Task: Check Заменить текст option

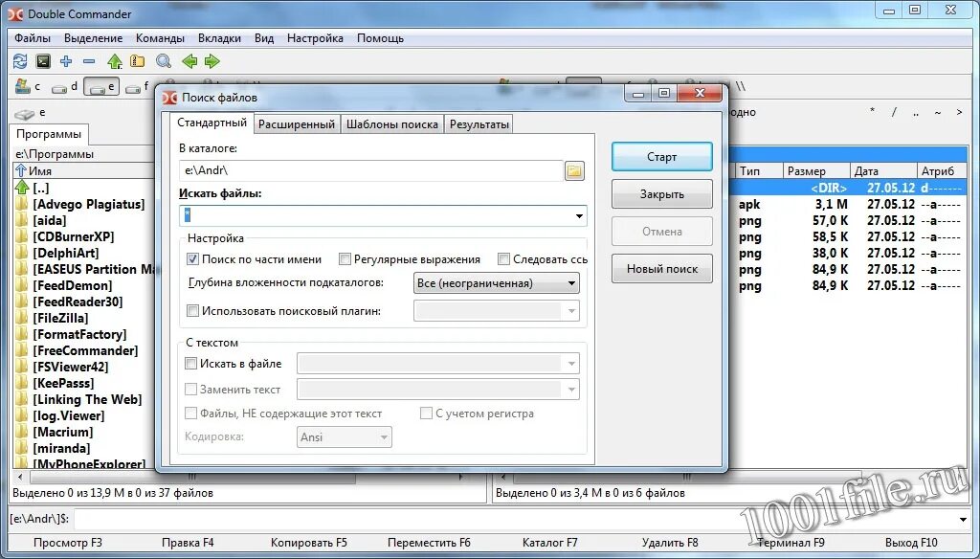Action: [x=190, y=389]
